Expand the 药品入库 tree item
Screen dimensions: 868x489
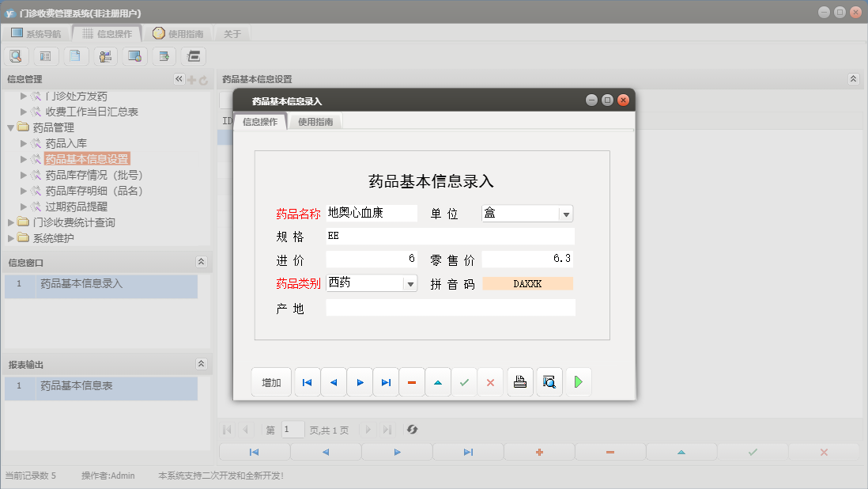[x=24, y=144]
